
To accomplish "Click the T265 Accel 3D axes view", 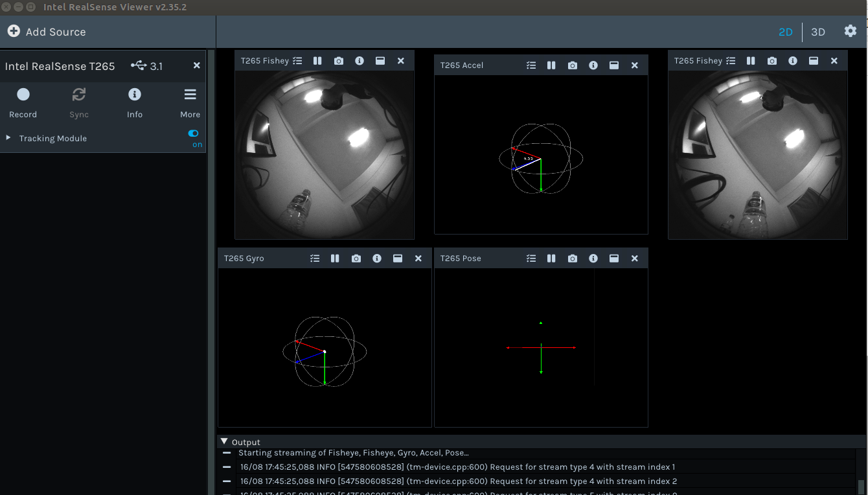I will click(x=541, y=154).
